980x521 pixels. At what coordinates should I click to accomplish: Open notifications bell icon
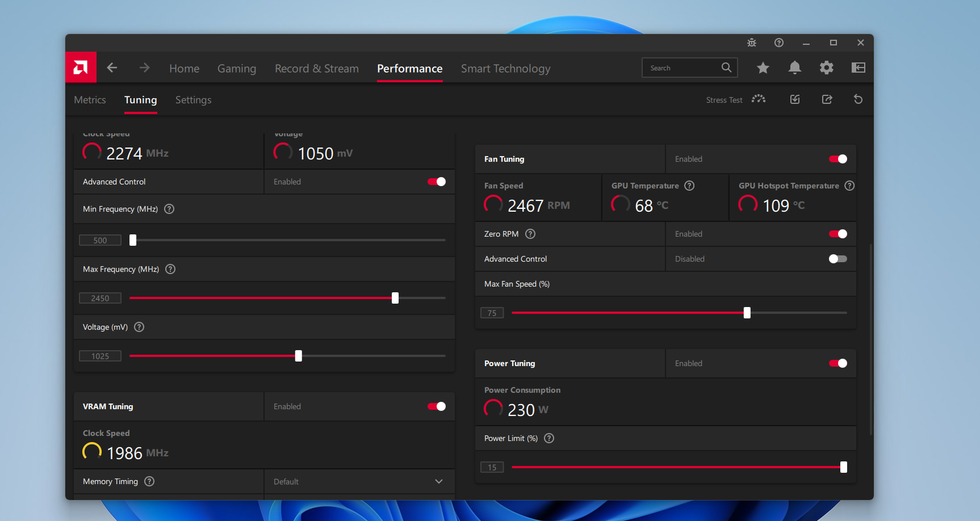[795, 68]
